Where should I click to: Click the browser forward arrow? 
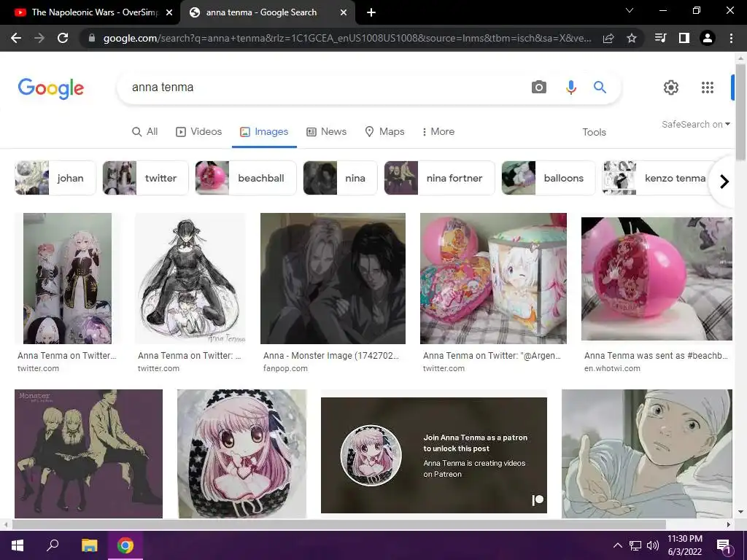tap(39, 38)
